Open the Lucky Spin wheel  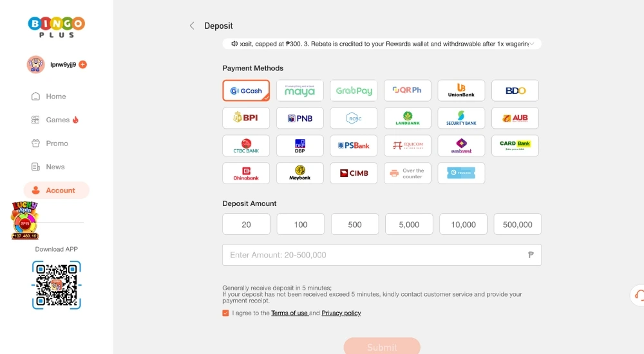(x=25, y=220)
